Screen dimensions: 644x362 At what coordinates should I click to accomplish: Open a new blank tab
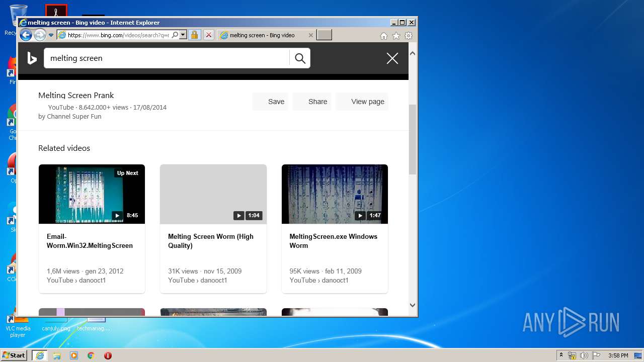[324, 35]
